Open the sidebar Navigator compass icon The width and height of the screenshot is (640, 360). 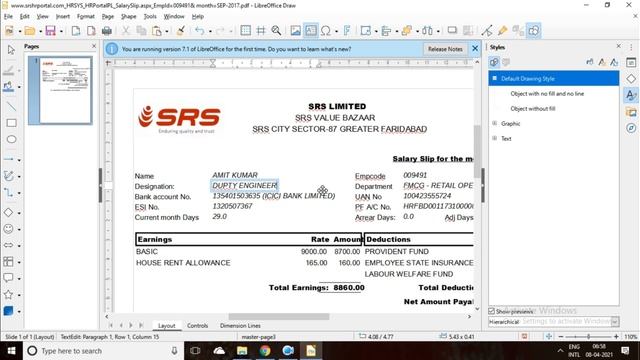point(631,128)
